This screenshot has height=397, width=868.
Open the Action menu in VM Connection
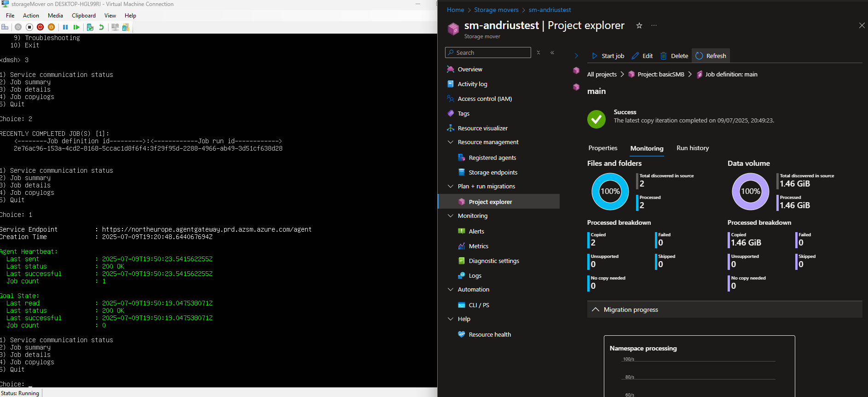tap(31, 16)
